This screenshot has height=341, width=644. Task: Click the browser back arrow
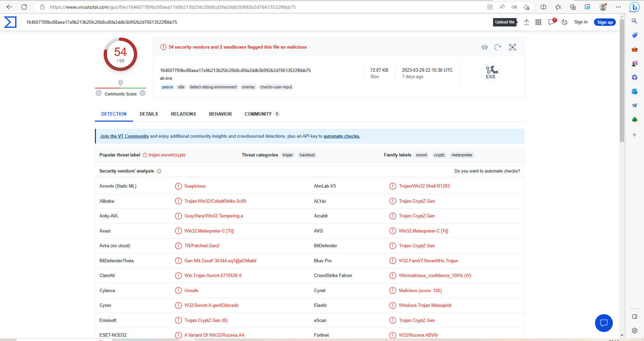9,7
